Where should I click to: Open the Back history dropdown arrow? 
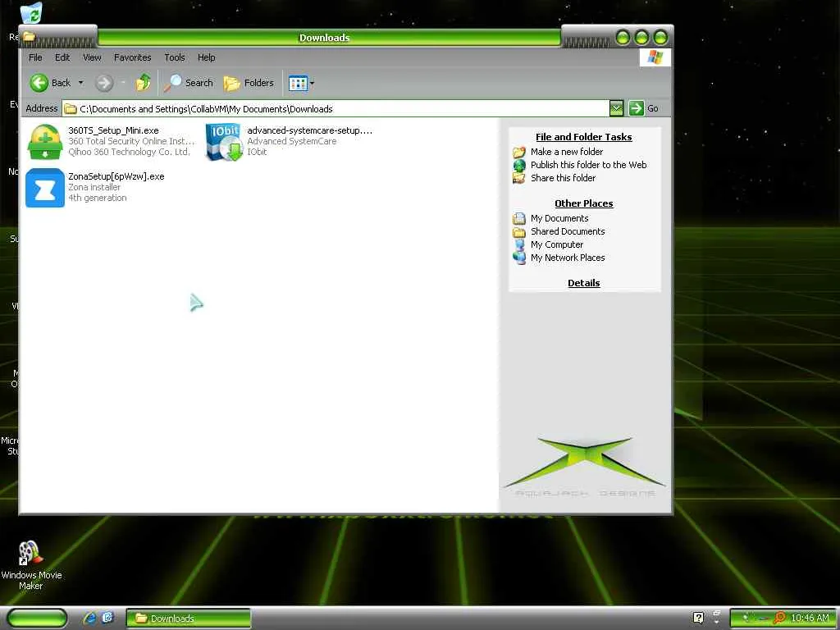pos(81,83)
